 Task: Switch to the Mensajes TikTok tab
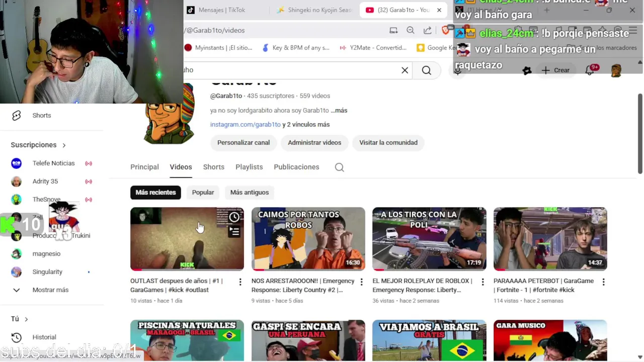tap(222, 10)
